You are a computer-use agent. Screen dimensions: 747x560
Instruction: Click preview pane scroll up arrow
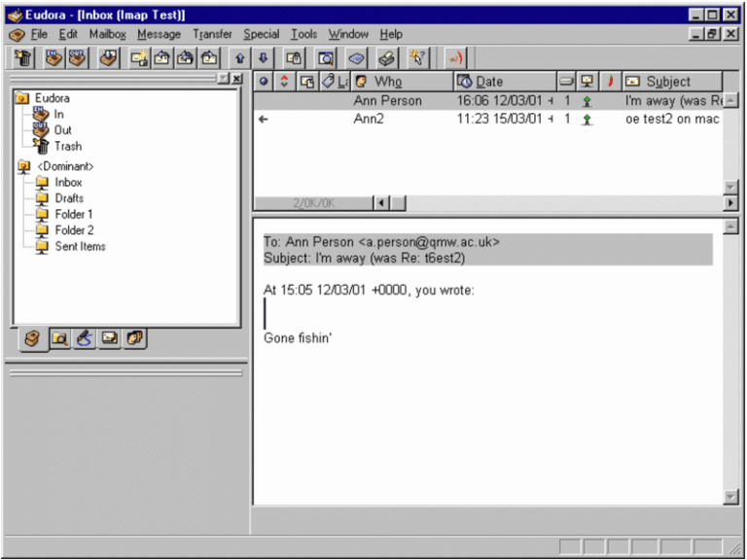point(730,227)
